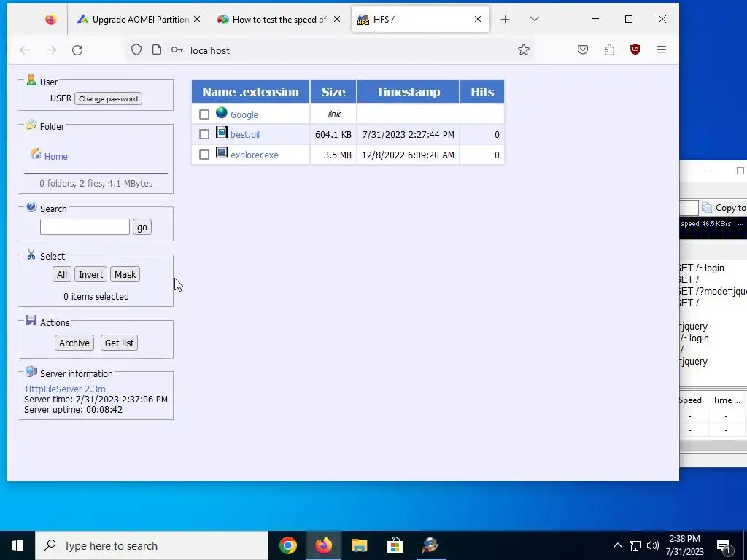The image size is (747, 560).
Task: Click into the Search text field
Action: click(x=85, y=227)
